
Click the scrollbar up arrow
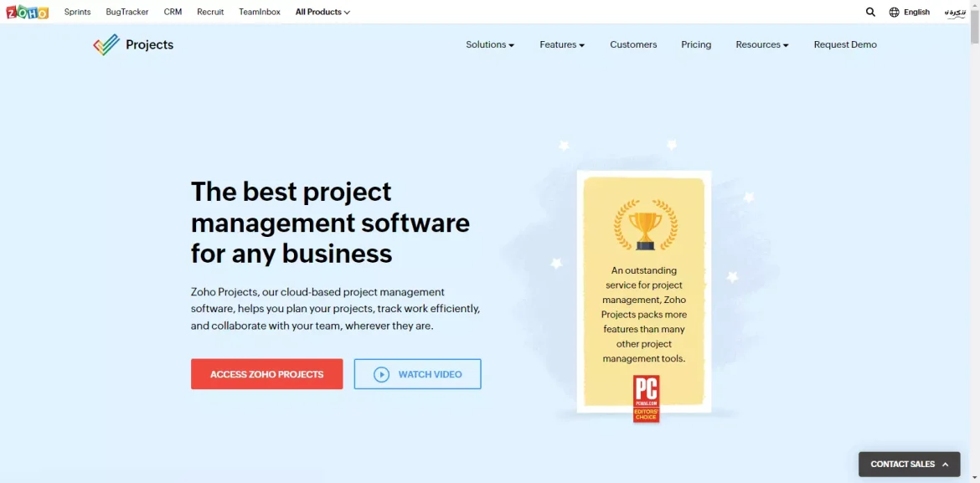click(974, 5)
